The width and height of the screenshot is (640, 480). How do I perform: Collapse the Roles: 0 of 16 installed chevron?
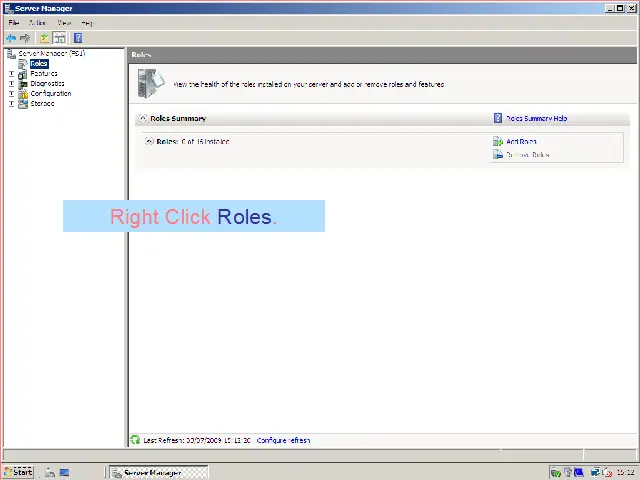[149, 141]
